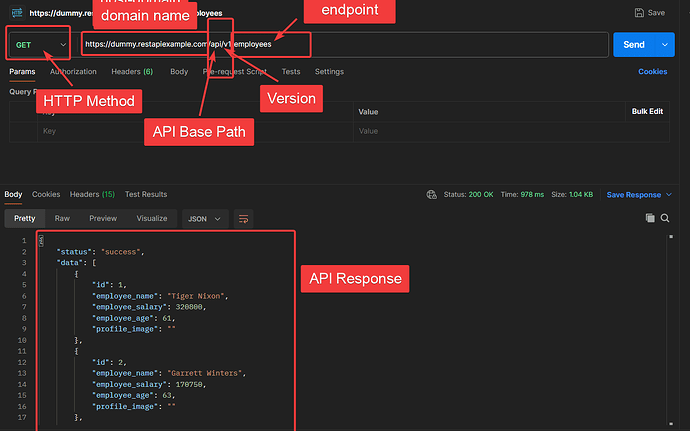The width and height of the screenshot is (690, 431).
Task: Switch to request Headers (6) tab
Action: [132, 72]
